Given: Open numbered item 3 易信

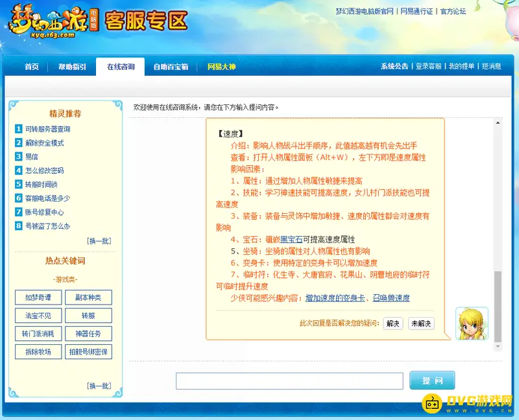Looking at the screenshot, I should coord(31,157).
